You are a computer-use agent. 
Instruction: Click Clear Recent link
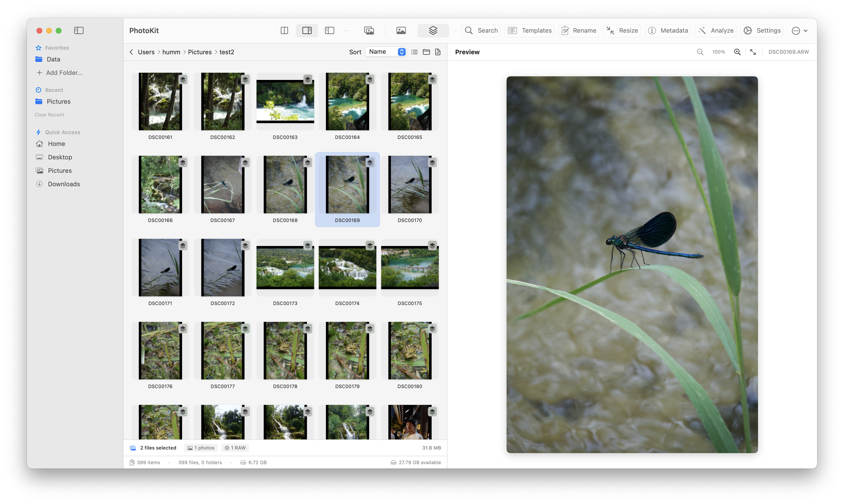49,115
